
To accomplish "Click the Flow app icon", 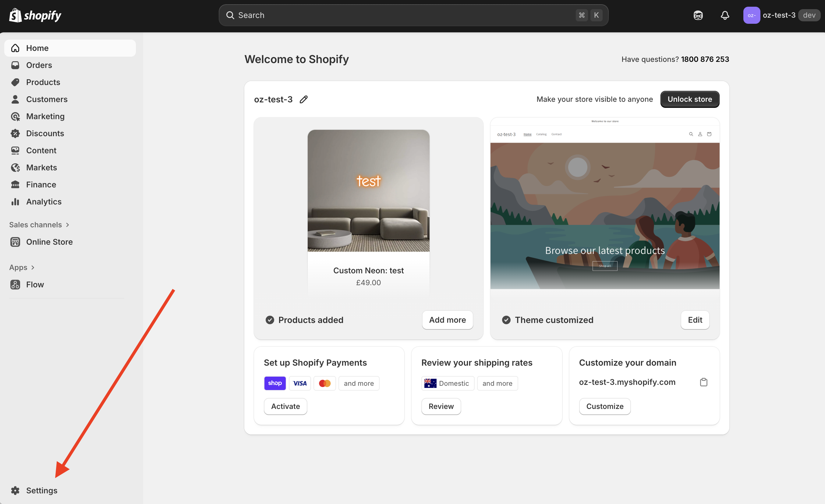I will coord(15,284).
